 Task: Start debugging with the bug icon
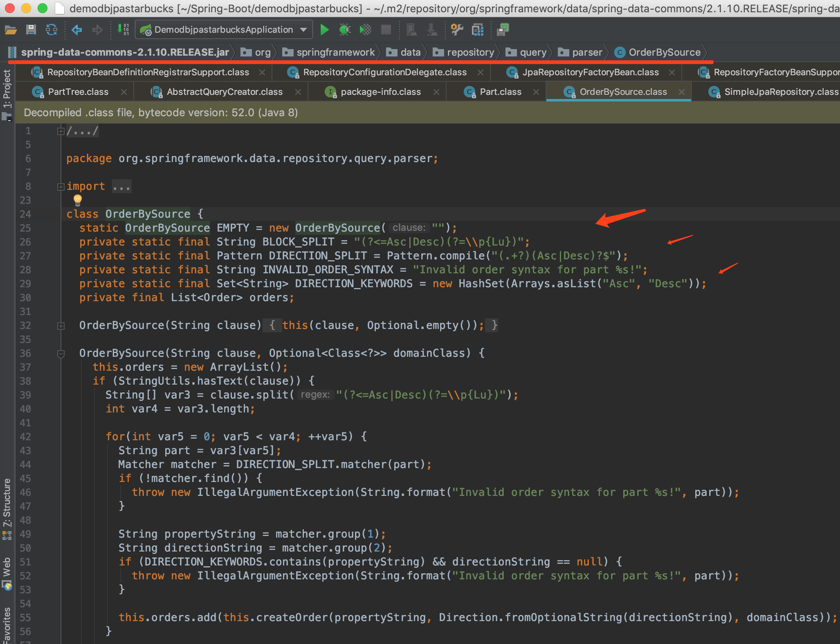[x=345, y=29]
